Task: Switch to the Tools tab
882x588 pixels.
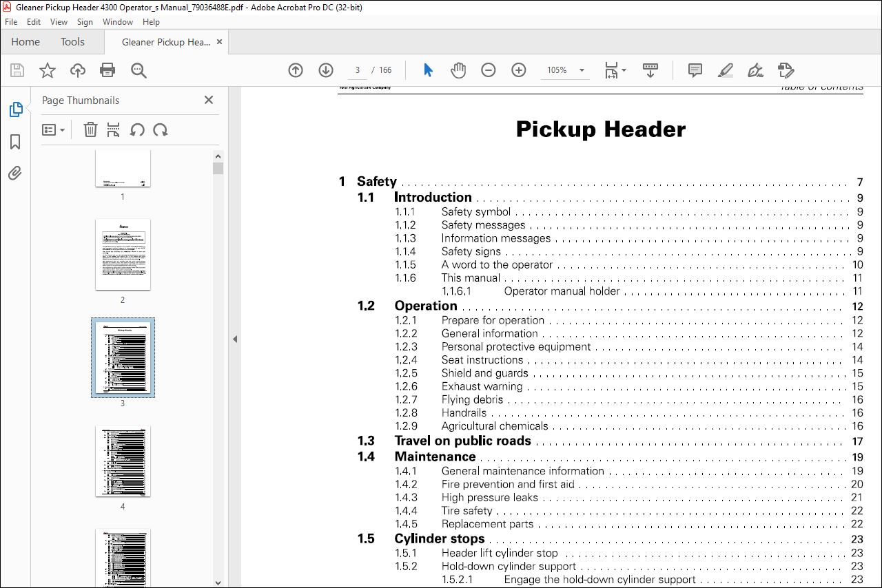Action: (72, 42)
